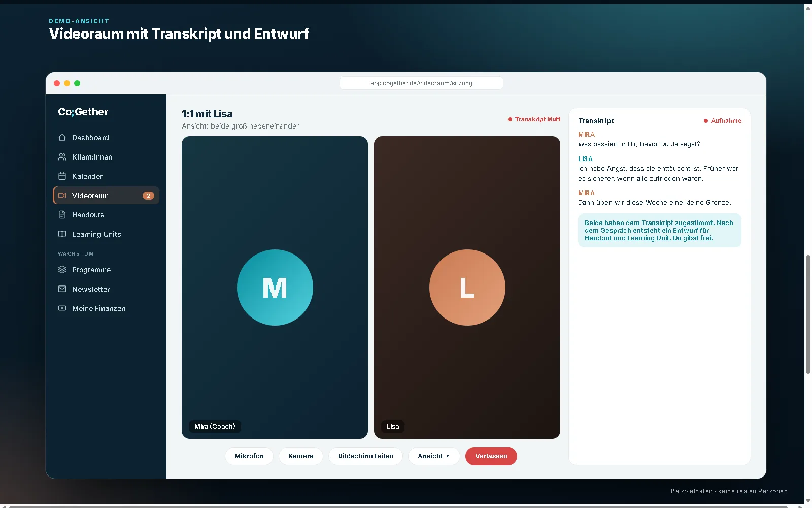
Task: Click the scrollbar down arrow at bottom right
Action: click(808, 501)
